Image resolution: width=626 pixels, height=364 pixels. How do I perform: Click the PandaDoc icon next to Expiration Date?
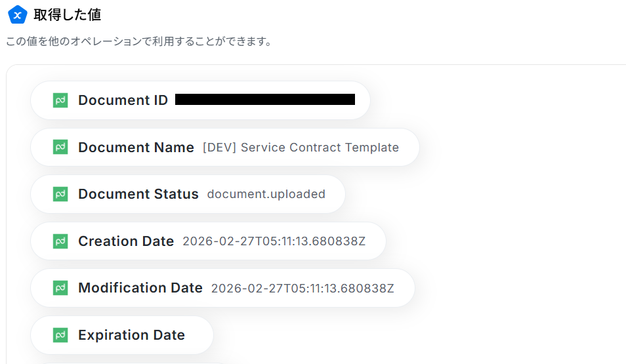[x=60, y=335]
